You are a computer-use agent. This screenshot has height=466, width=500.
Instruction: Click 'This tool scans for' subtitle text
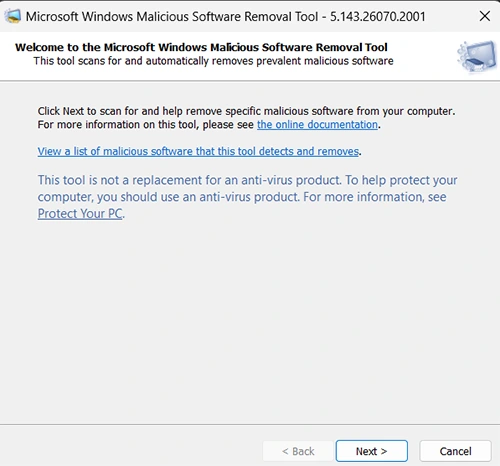pyautogui.click(x=213, y=61)
